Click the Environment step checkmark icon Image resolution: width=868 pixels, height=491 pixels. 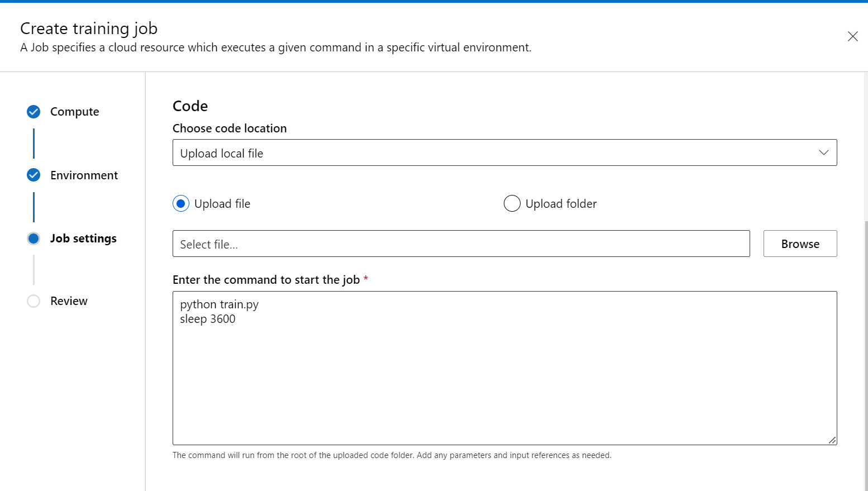(34, 175)
